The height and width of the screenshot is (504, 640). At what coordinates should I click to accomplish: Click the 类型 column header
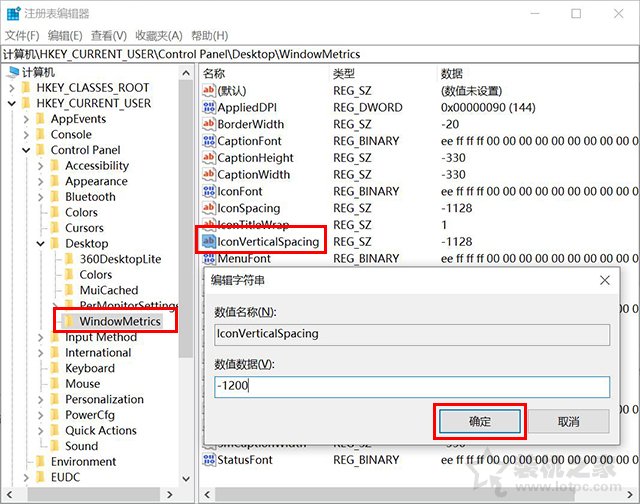point(344,73)
